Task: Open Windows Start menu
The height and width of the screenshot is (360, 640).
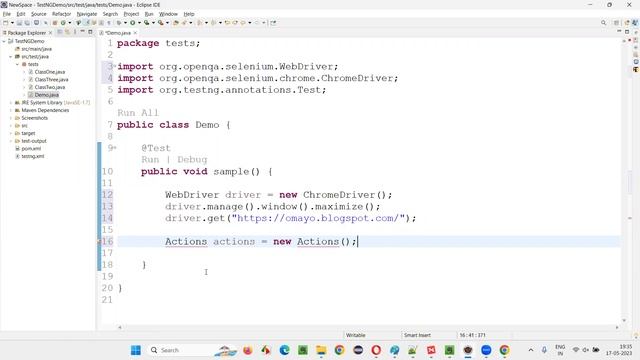Action: (x=136, y=350)
